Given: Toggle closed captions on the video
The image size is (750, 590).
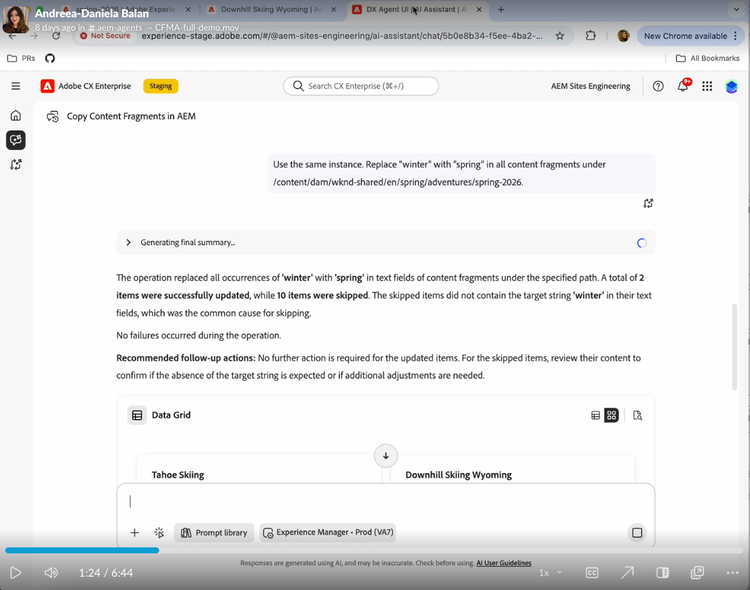Looking at the screenshot, I should click(592, 573).
